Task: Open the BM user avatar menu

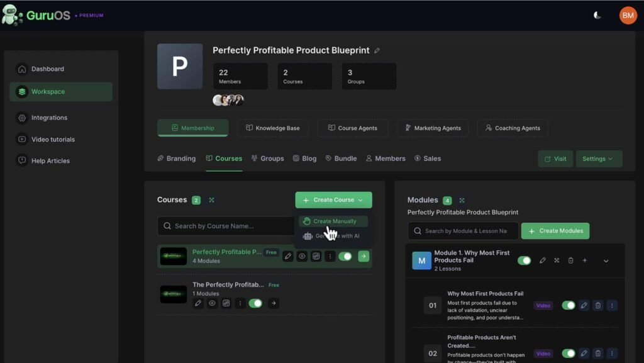Action: point(628,16)
